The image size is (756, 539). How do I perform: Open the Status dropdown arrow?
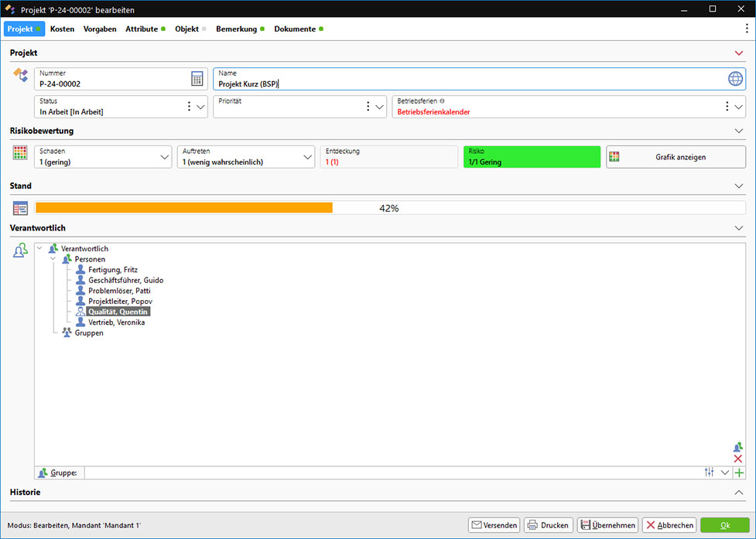[x=200, y=107]
